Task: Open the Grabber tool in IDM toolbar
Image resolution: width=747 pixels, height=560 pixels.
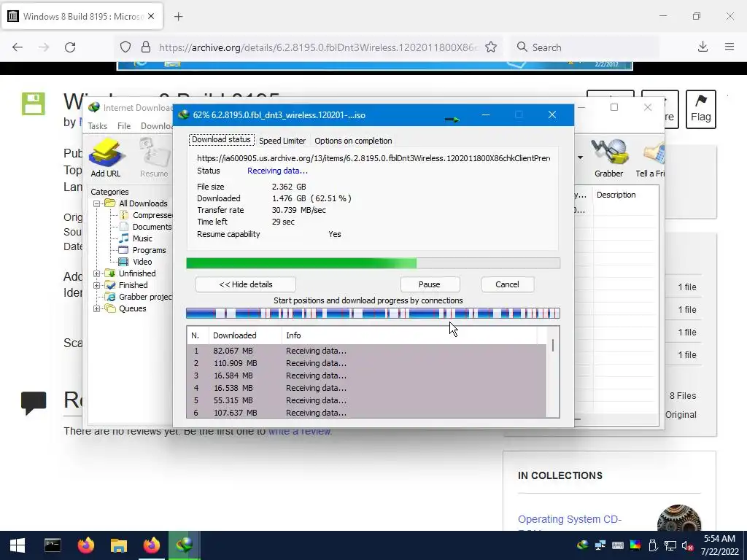Action: tap(608, 157)
